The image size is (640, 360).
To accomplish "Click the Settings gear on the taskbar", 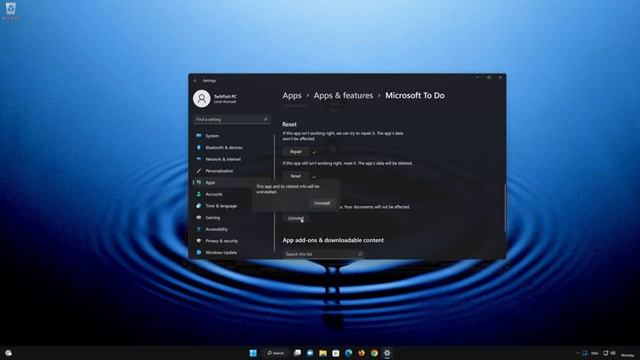I will tap(387, 353).
